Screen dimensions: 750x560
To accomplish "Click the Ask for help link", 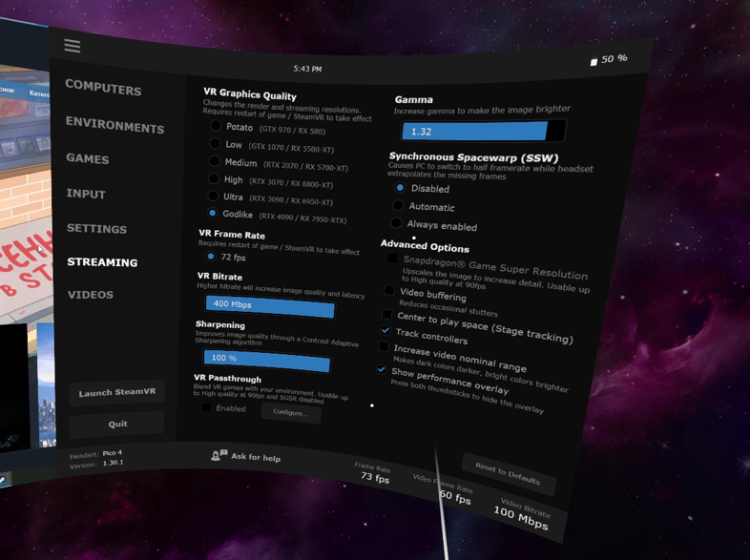I will (256, 457).
